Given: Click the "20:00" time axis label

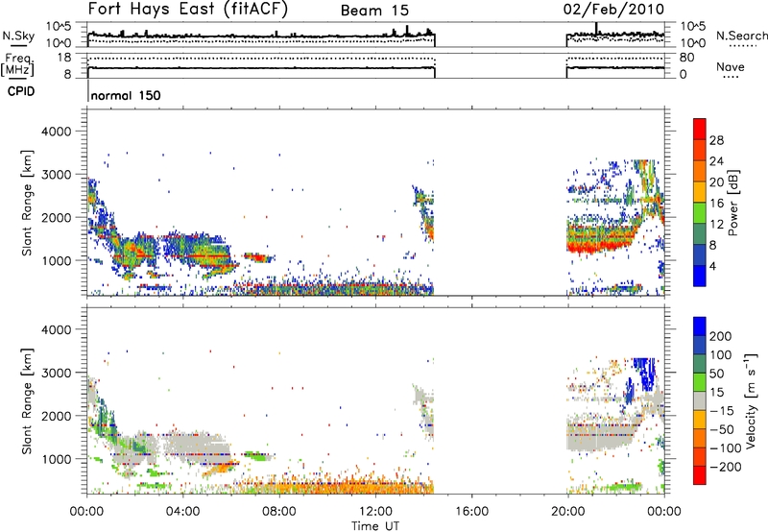Looking at the screenshot, I should coord(567,512).
